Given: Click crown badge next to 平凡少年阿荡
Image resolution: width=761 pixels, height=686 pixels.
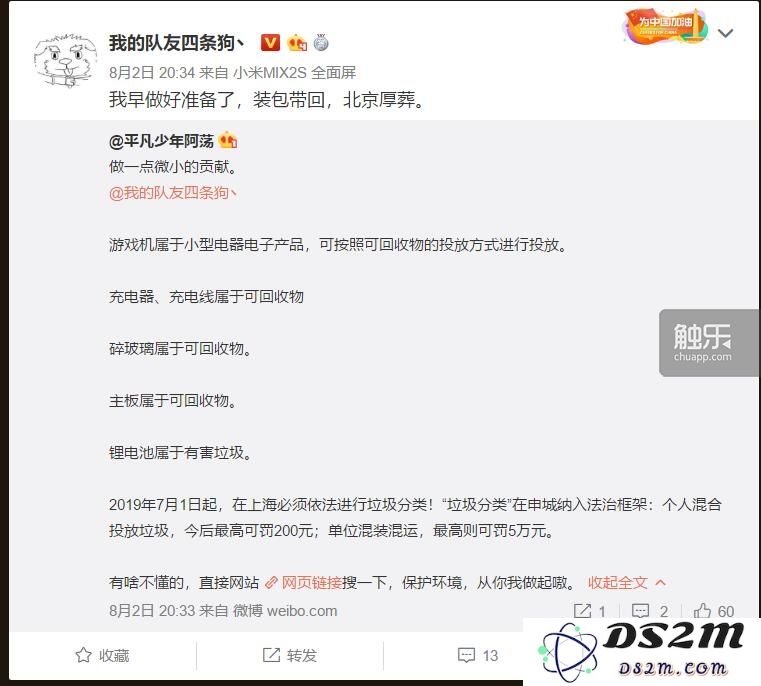Looking at the screenshot, I should (228, 141).
